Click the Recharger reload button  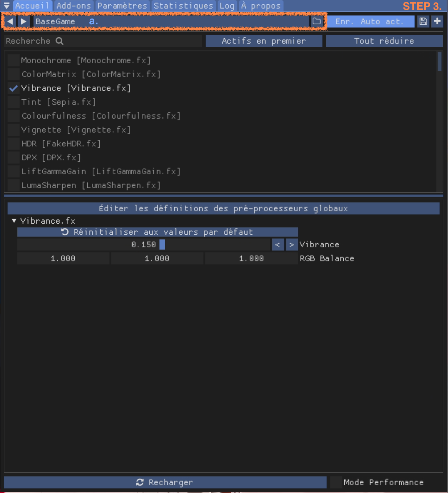pyautogui.click(x=165, y=482)
